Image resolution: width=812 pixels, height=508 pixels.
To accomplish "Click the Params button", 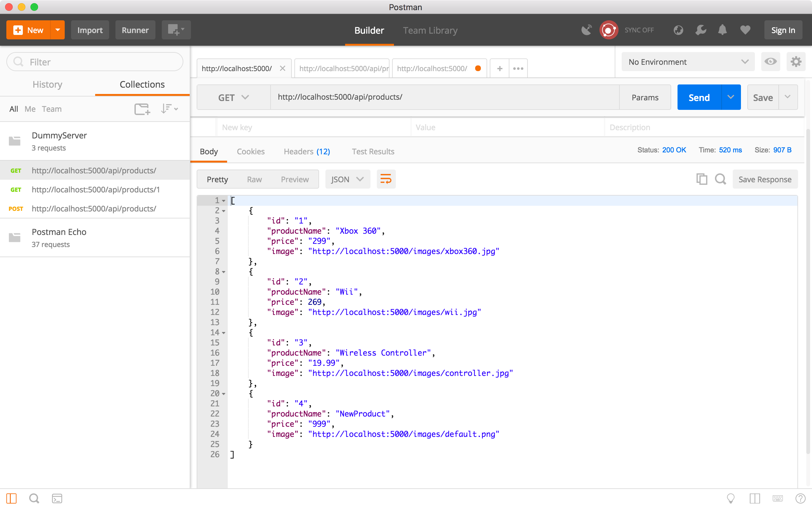I will 645,97.
